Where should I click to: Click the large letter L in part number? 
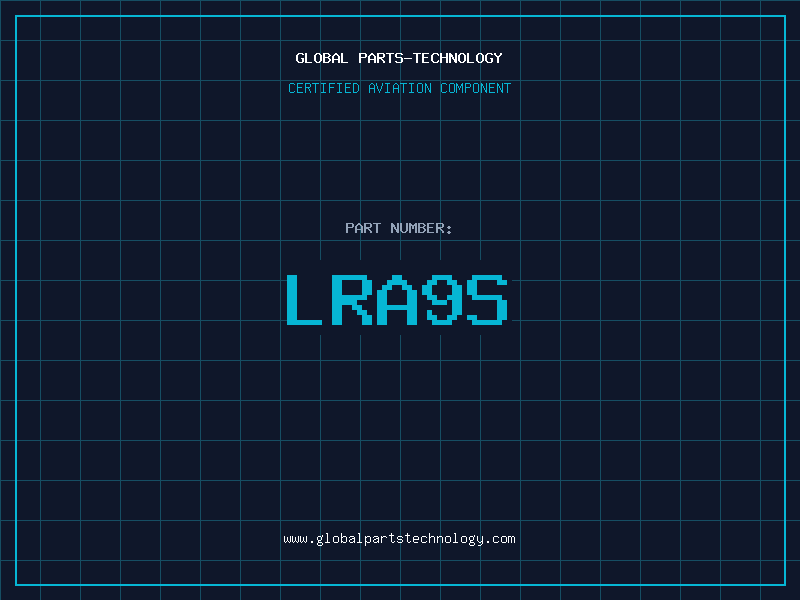tap(304, 299)
